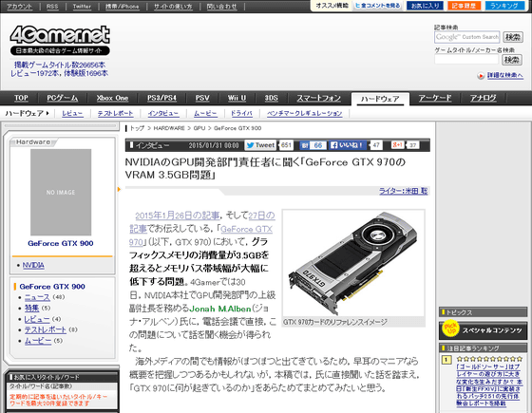Image resolution: width=532 pixels, height=413 pixels.
Task: Switch to the 3DS tab
Action: point(271,98)
